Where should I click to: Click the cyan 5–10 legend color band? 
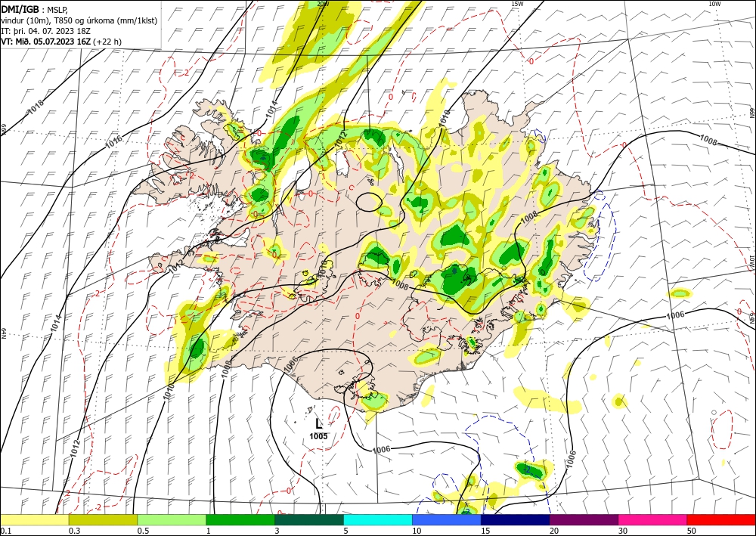point(378,519)
